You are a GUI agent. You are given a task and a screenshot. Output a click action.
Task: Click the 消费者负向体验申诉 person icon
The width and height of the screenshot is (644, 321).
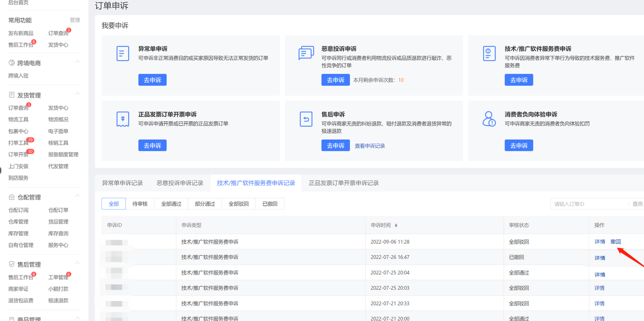coord(489,119)
